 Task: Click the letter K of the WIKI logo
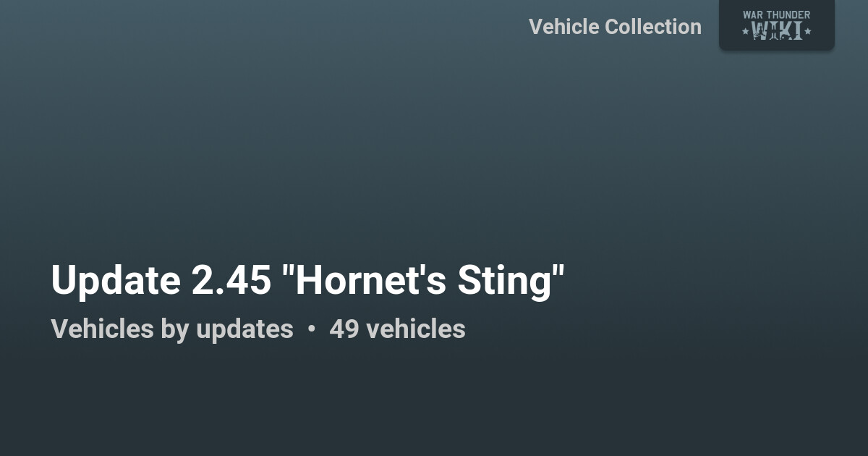(x=786, y=30)
